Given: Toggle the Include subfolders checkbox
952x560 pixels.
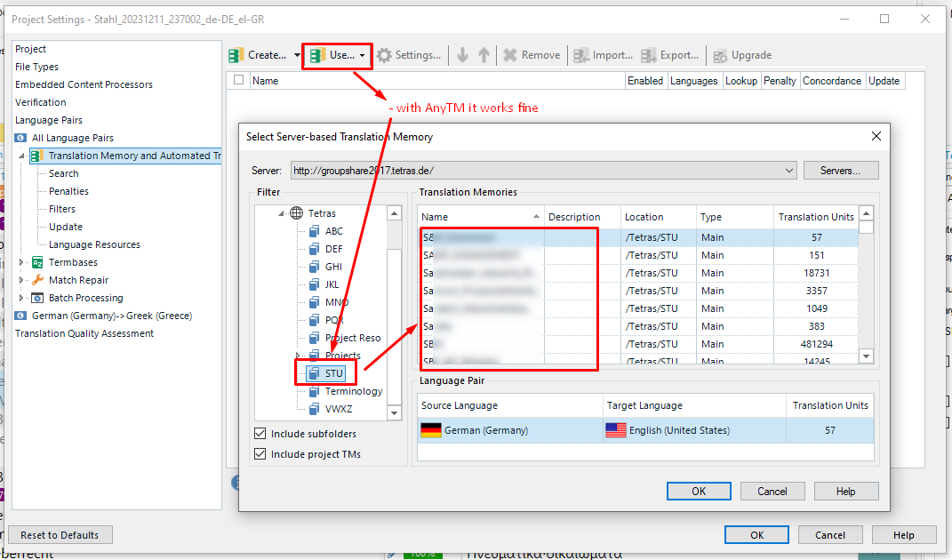Looking at the screenshot, I should (x=260, y=435).
